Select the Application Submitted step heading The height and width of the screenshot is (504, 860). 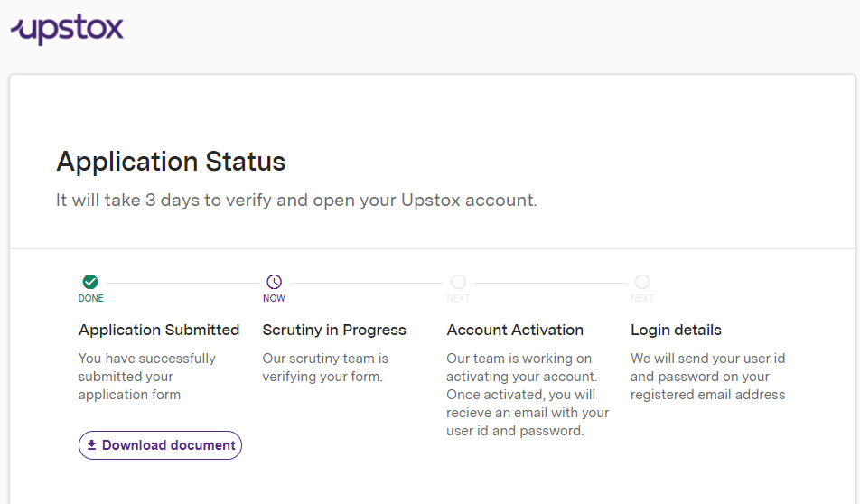tap(159, 330)
